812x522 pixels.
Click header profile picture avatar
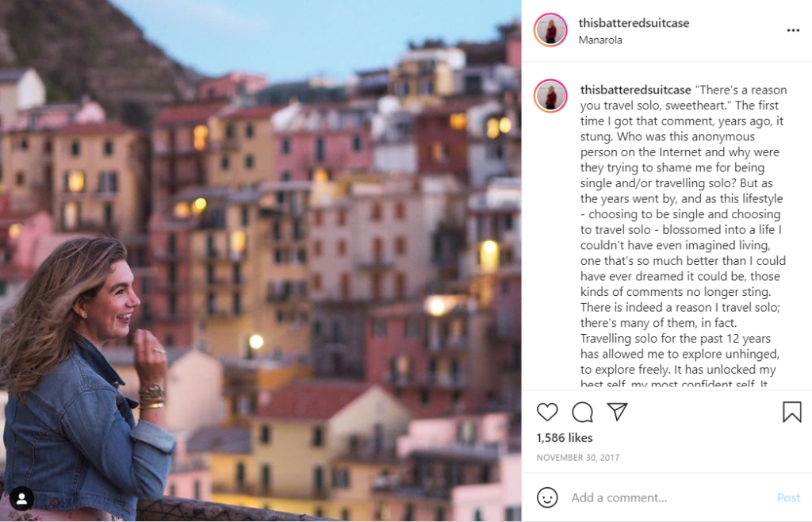coord(550,31)
